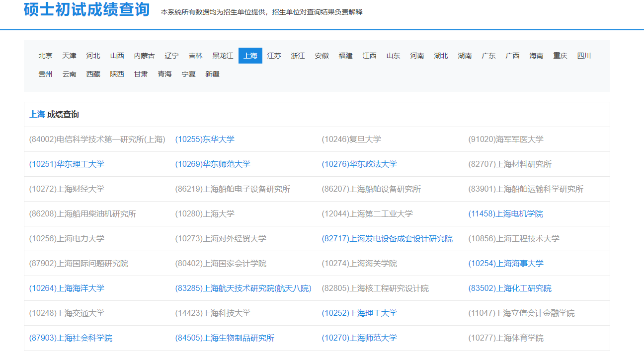The image size is (644, 351).
Task: Switch to the 浙江 province tab
Action: pyautogui.click(x=298, y=56)
